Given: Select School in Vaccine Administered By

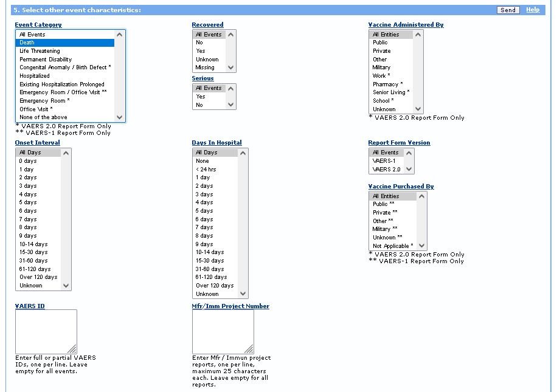Looking at the screenshot, I should 391,101.
